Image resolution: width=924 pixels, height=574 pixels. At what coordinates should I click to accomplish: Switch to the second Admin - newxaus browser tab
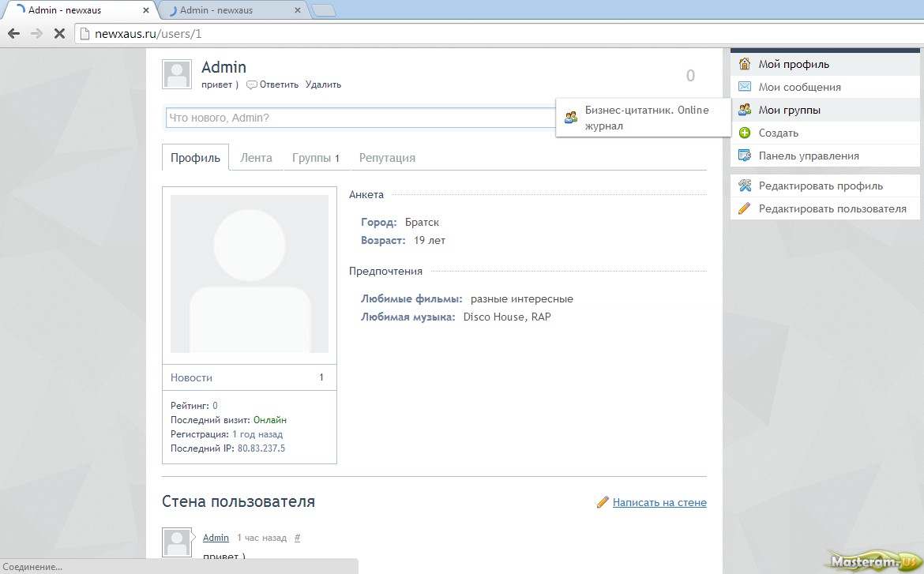click(229, 10)
